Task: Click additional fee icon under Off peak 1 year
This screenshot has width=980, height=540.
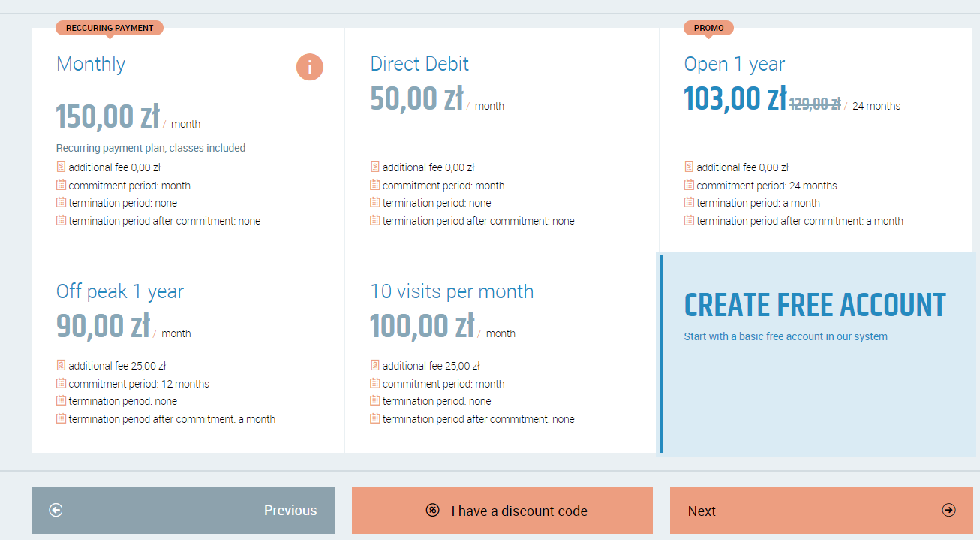Action: point(61,365)
